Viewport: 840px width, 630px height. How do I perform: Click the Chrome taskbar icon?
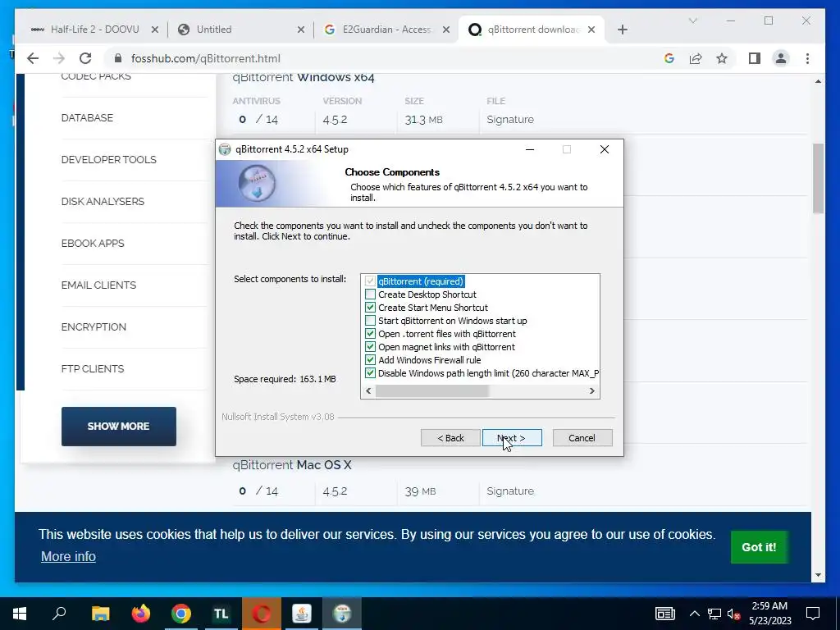[181, 614]
